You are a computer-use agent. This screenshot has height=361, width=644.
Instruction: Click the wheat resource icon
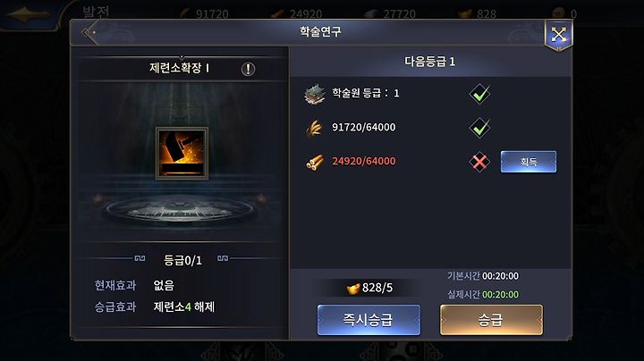(314, 128)
